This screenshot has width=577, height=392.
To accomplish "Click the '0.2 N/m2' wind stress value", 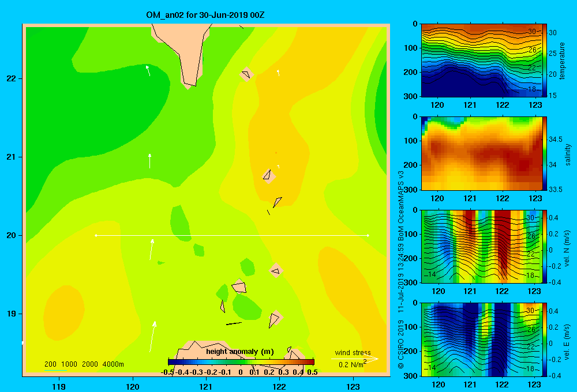I will pyautogui.click(x=353, y=364).
